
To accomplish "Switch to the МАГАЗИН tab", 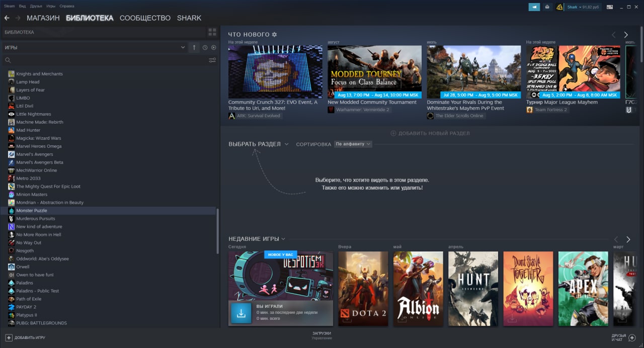I will [x=43, y=18].
